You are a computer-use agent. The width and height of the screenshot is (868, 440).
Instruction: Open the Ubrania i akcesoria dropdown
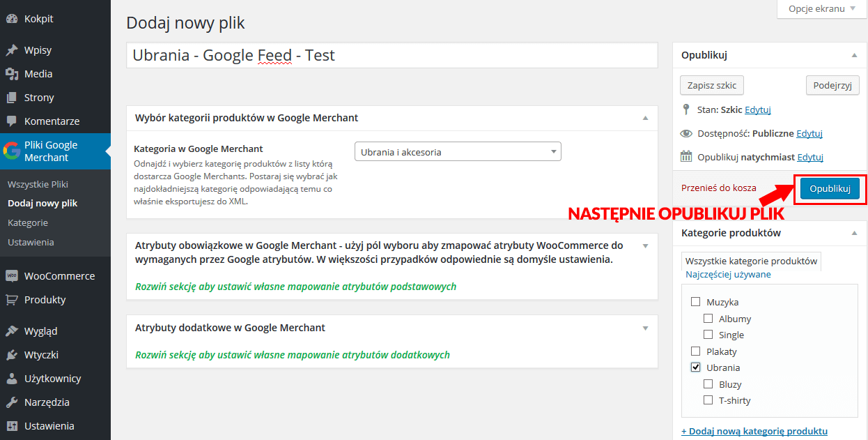pyautogui.click(x=458, y=151)
